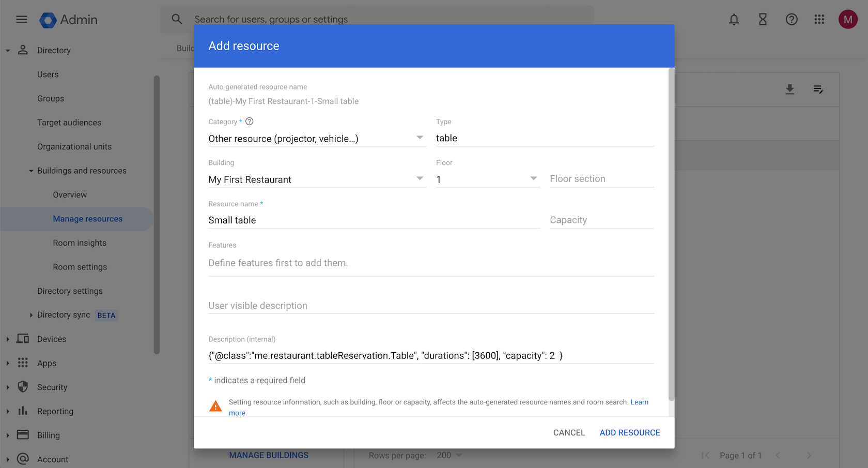
Task: Click the Category help tooltip icon
Action: (x=250, y=122)
